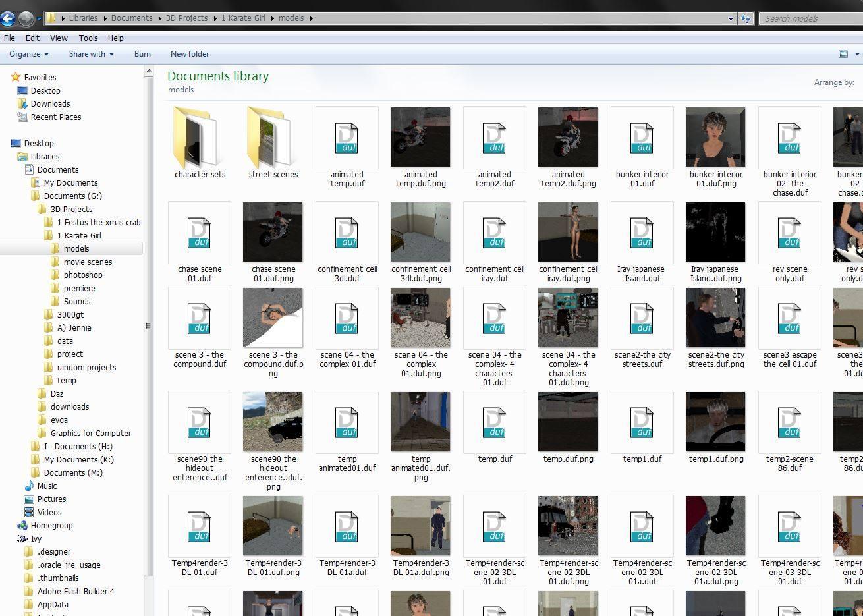
Task: Open bunker interior 01.duf.png thumbnail
Action: click(x=715, y=138)
